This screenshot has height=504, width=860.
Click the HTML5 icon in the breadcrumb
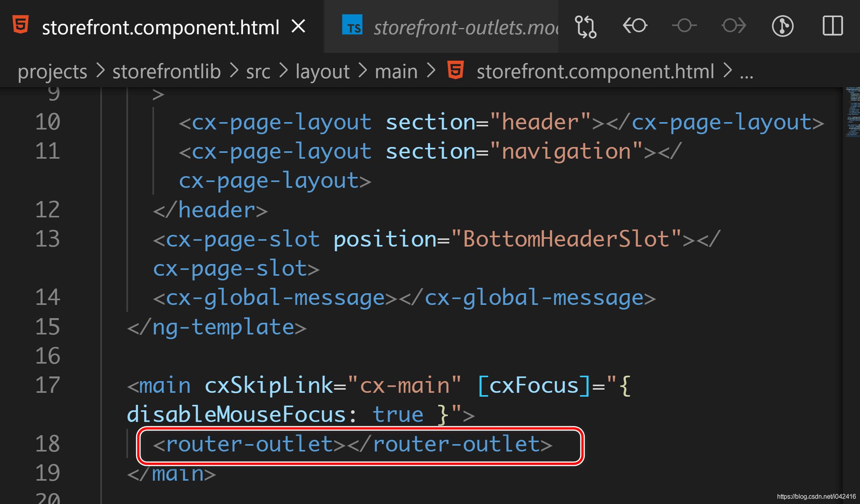(455, 70)
